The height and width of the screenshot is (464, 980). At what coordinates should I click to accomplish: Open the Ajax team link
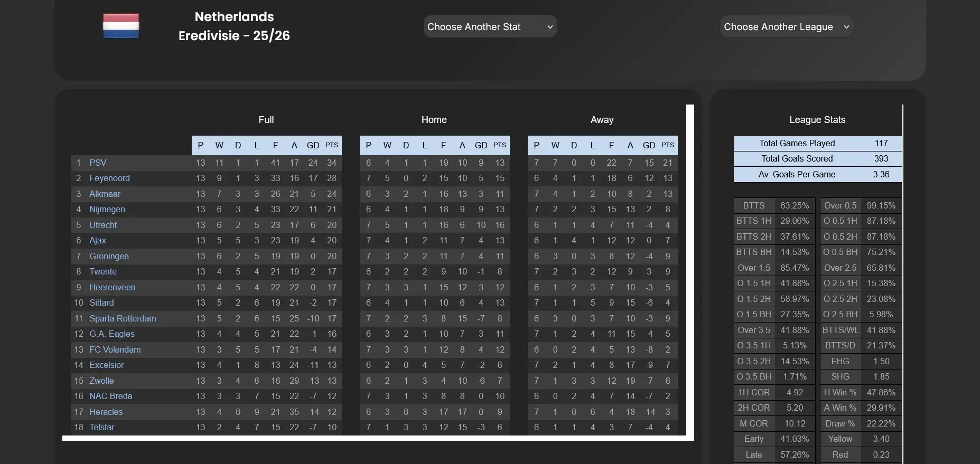tap(98, 240)
